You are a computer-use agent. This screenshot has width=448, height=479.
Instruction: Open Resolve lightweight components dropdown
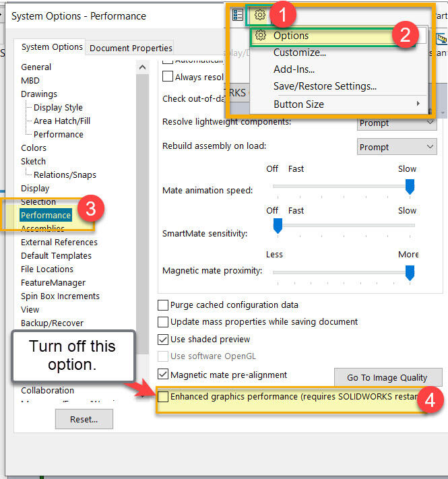click(x=397, y=123)
